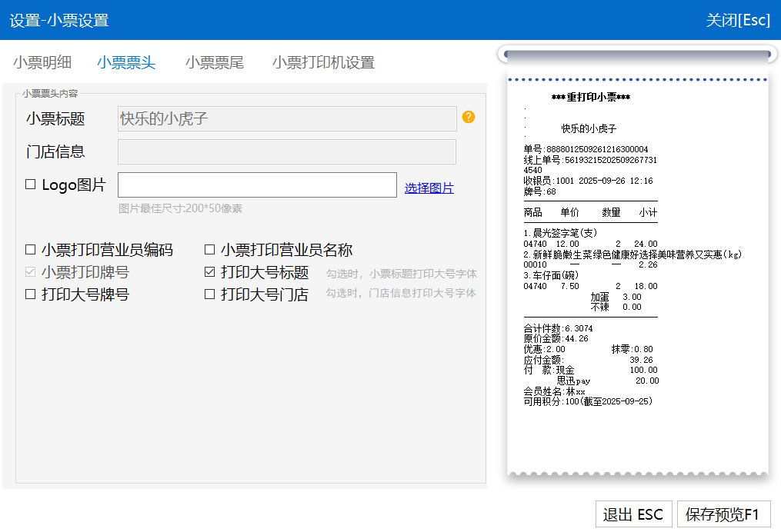
Task: Open the 小票票尾 tab
Action: click(x=214, y=63)
